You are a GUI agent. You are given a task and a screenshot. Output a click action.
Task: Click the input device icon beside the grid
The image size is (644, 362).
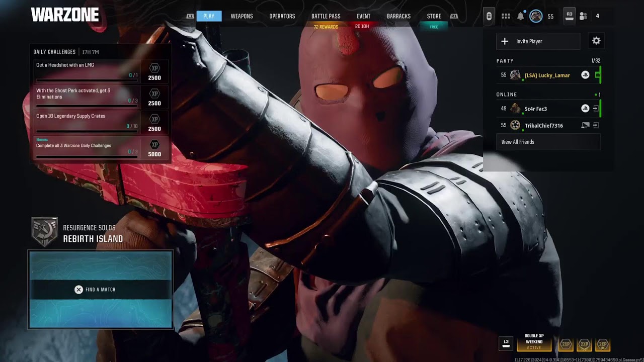pyautogui.click(x=489, y=16)
